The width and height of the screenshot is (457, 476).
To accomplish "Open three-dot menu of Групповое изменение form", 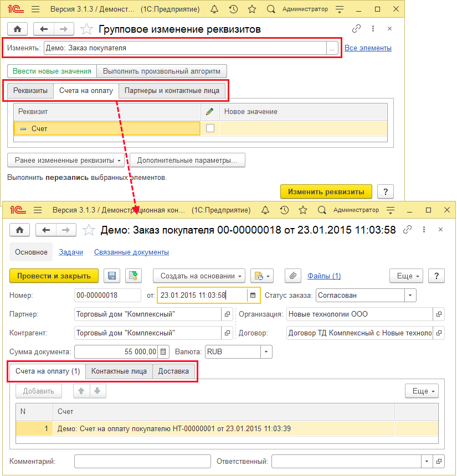I will tap(373, 29).
